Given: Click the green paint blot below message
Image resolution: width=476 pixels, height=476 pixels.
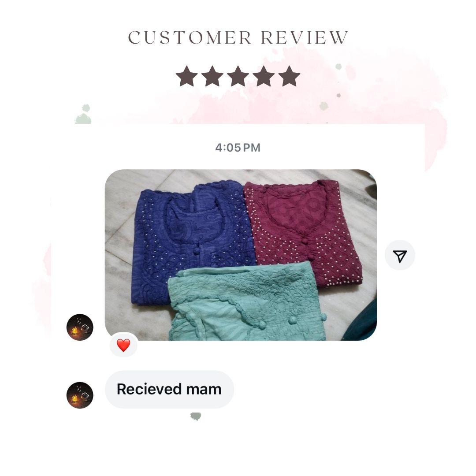Looking at the screenshot, I should [196, 416].
